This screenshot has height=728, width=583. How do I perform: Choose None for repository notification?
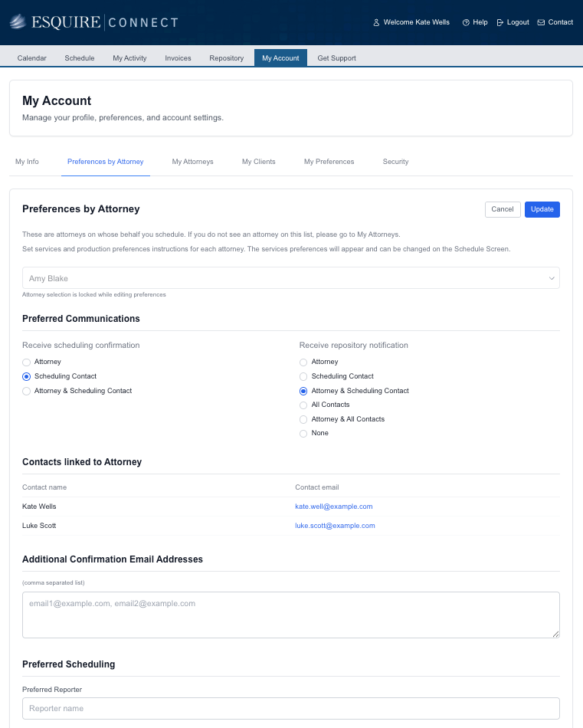coord(303,434)
